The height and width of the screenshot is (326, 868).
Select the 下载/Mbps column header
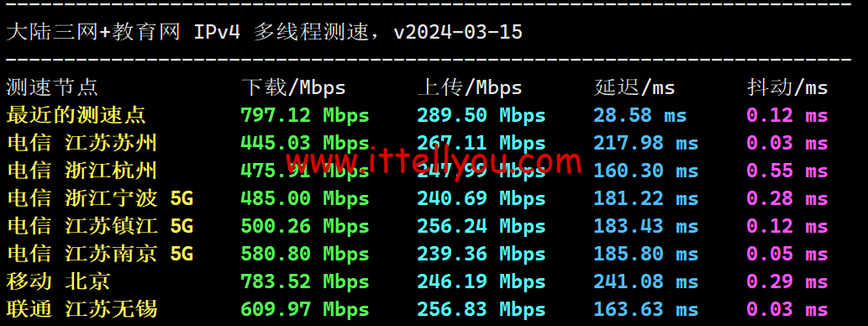(293, 87)
